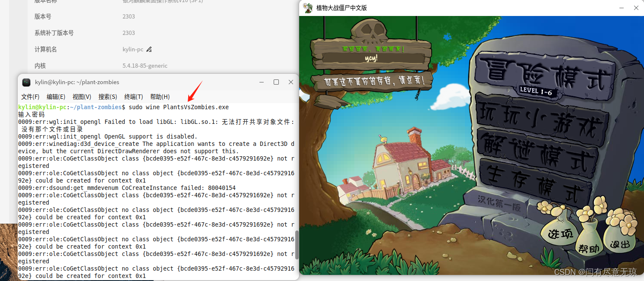Open the 帮助(H) menu in terminal
This screenshot has height=281, width=644.
[160, 97]
